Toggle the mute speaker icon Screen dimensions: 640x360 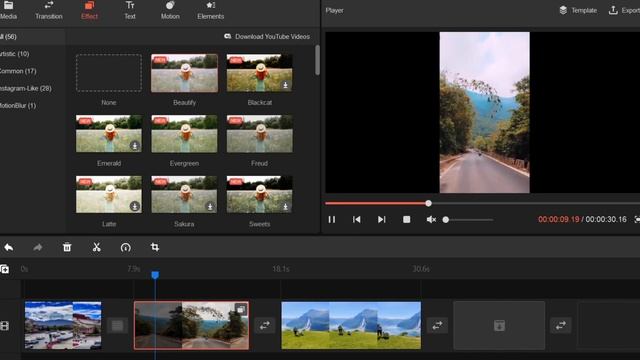coord(431,220)
